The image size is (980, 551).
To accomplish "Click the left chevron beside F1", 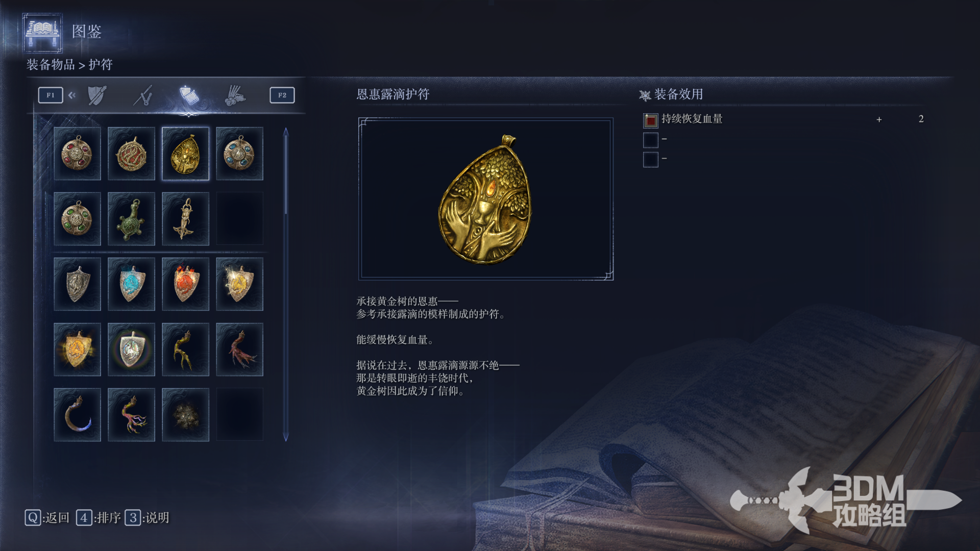I will pyautogui.click(x=72, y=95).
